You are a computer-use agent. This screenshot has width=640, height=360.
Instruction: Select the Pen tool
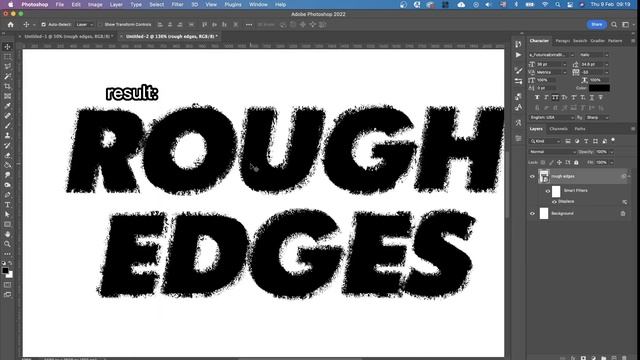click(7, 195)
